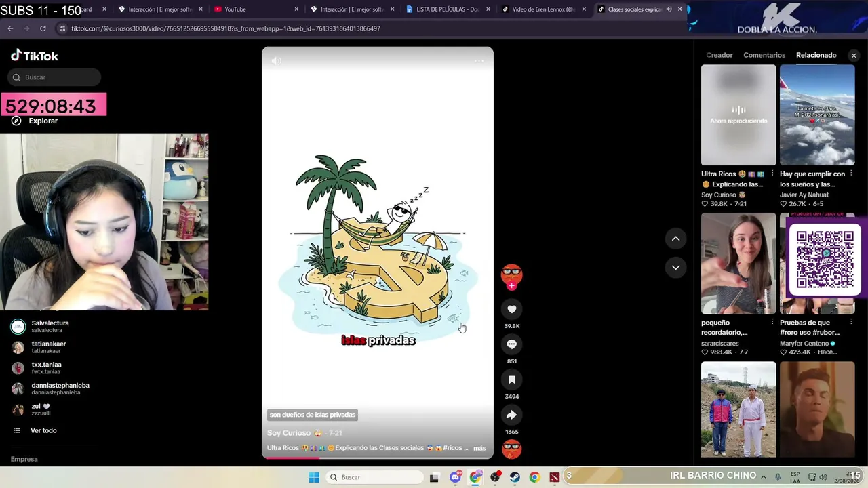This screenshot has height=488, width=868.
Task: Open OBS Studio from the taskbar
Action: 496,477
